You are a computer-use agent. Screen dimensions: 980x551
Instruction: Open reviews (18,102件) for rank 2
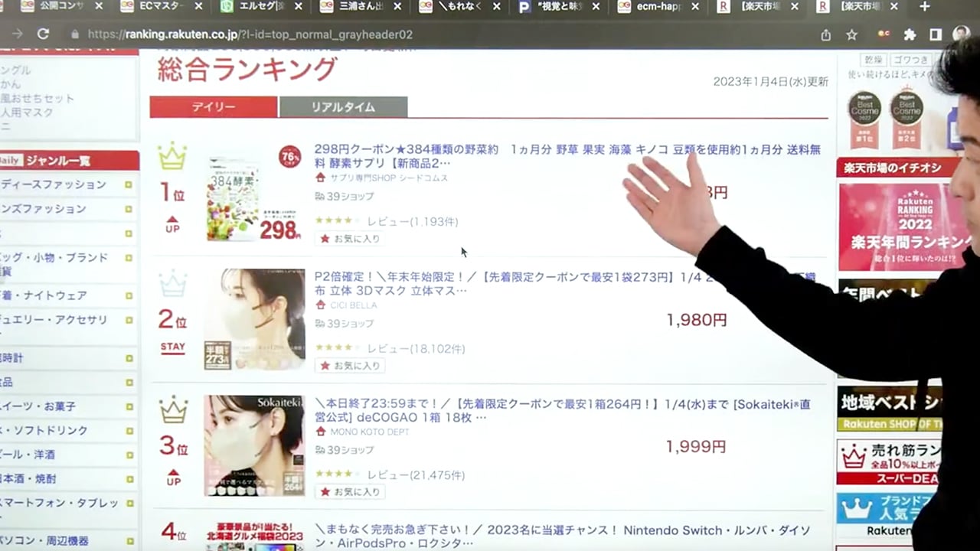[x=416, y=348]
